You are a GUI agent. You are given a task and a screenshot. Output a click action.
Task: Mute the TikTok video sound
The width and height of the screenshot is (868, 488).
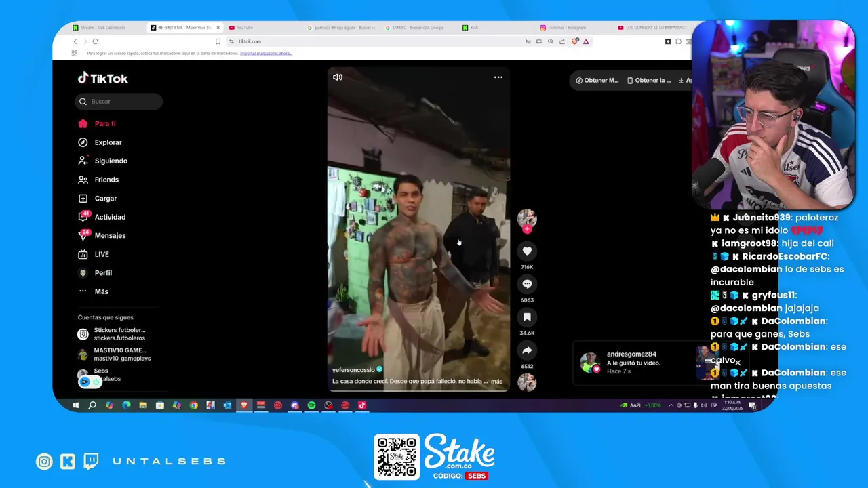(338, 77)
